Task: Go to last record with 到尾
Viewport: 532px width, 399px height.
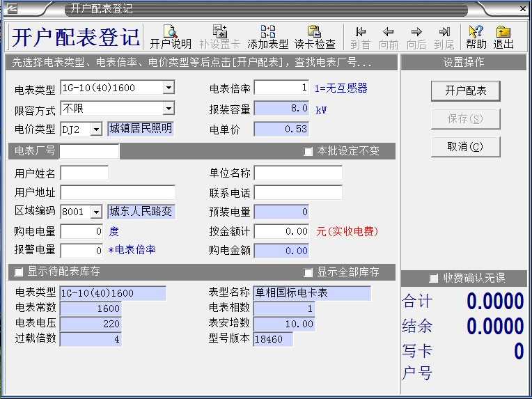Action: click(444, 37)
